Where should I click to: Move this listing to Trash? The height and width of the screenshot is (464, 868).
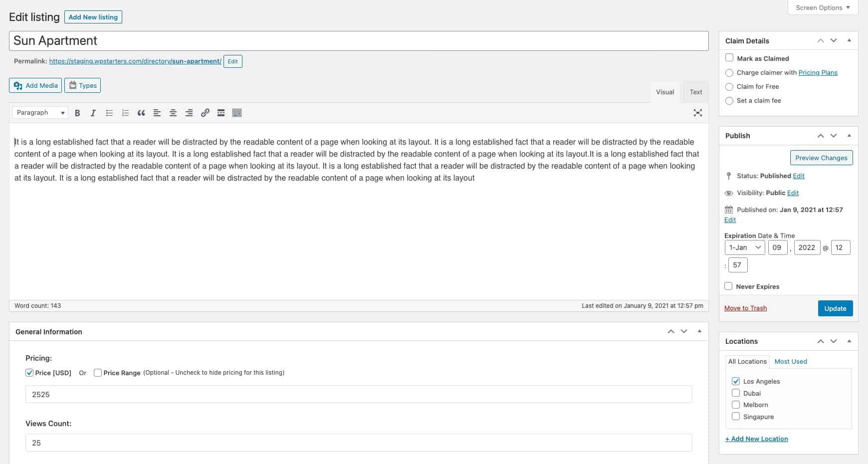pos(745,308)
